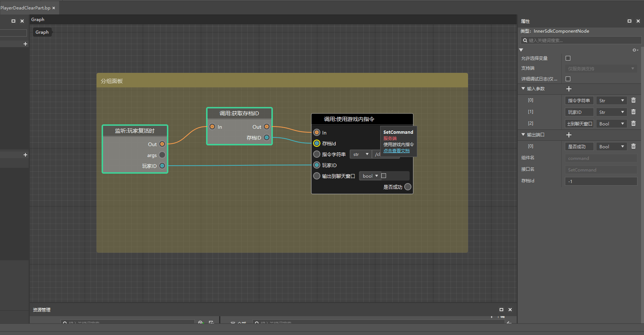
Task: Open str type dropdown on command node
Action: (x=361, y=154)
